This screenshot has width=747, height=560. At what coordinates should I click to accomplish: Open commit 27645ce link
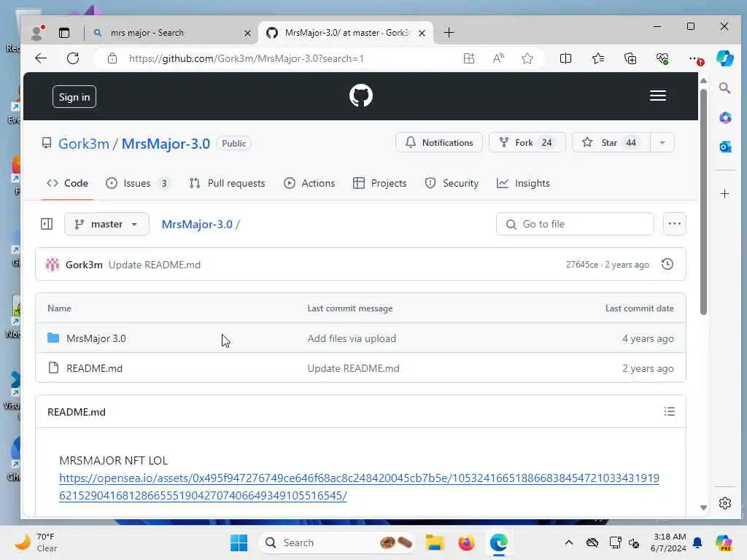(x=581, y=264)
